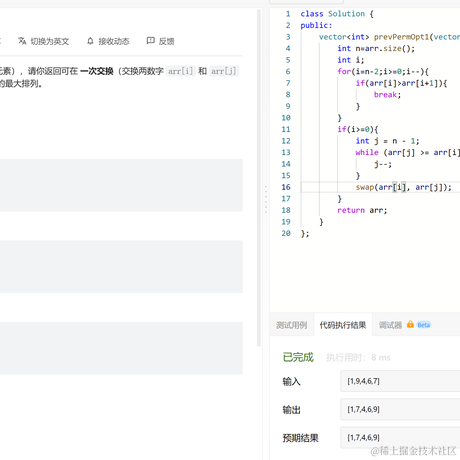460x460 pixels.
Task: Click the feedback flag icon
Action: (151, 41)
